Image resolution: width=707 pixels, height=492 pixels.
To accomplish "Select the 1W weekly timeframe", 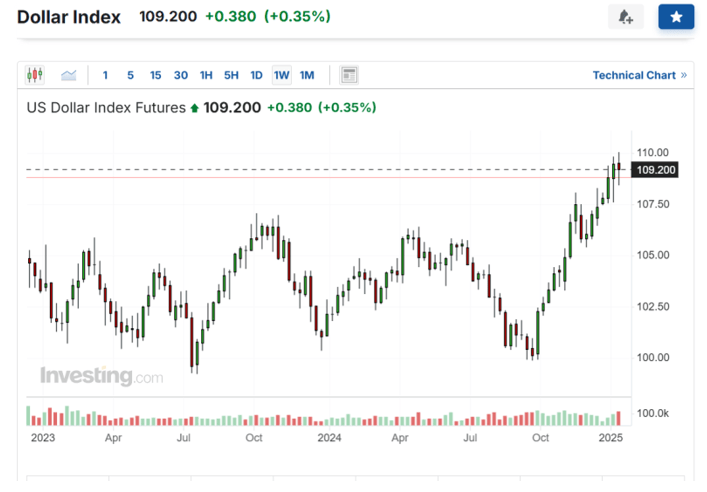I will coord(281,75).
